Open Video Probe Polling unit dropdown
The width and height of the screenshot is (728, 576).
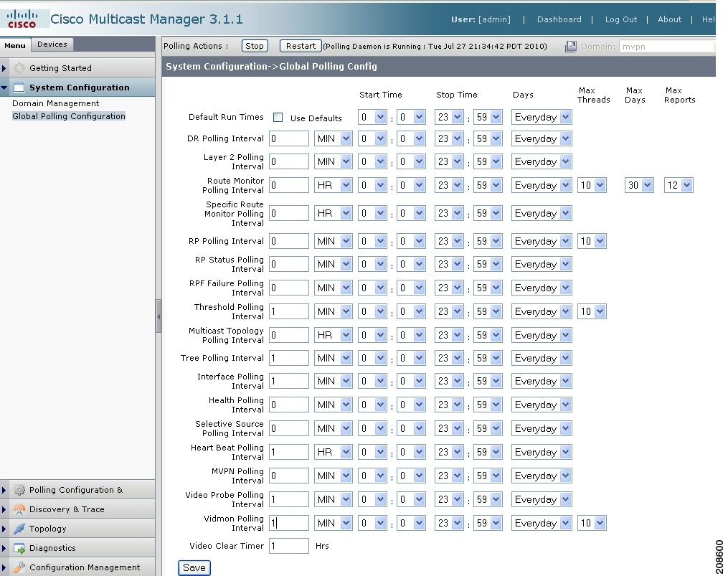pos(333,499)
